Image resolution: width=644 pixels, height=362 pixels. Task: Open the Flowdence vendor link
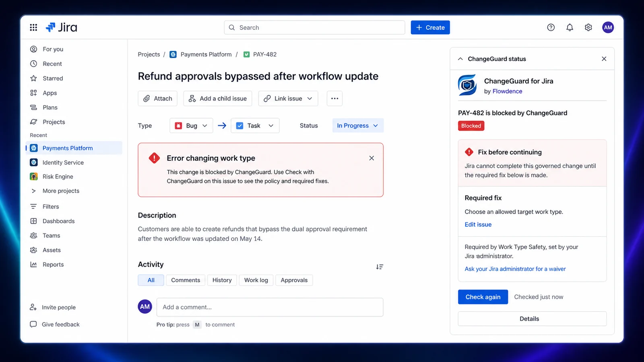507,91
